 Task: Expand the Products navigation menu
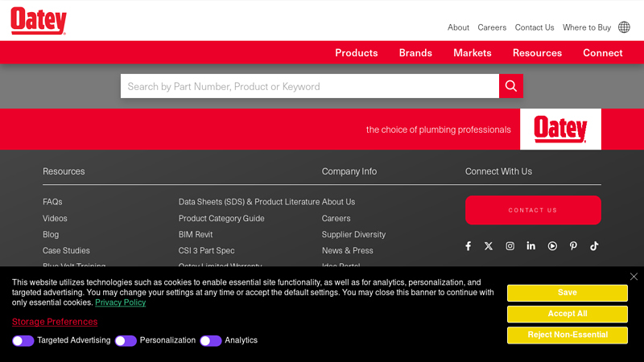[356, 53]
